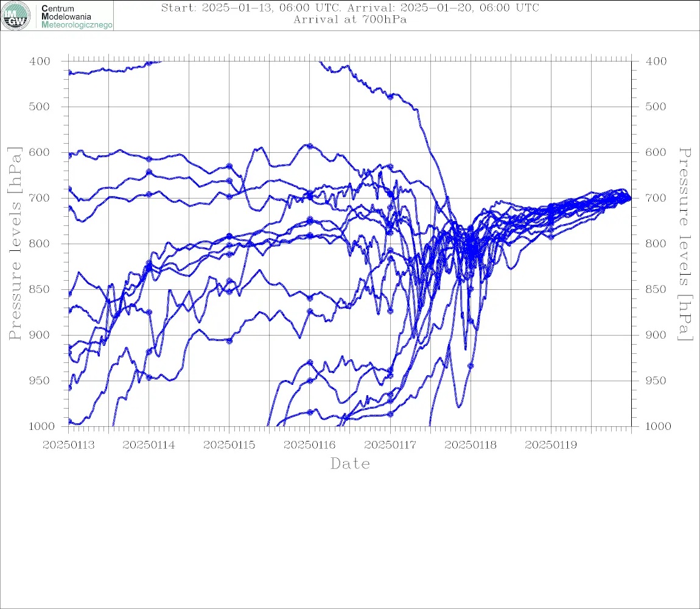Click the right axis 500 label

click(656, 107)
